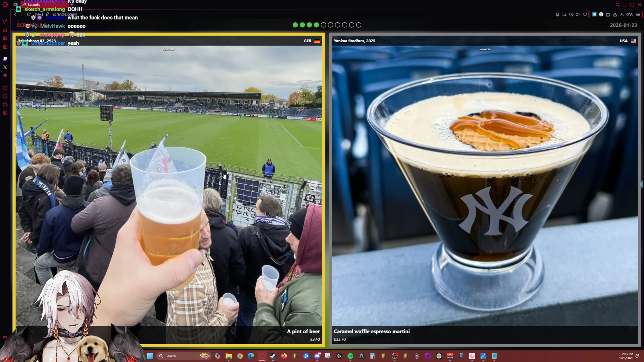
Task: Open Twitch panel in the sidebar
Action: click(x=5, y=59)
